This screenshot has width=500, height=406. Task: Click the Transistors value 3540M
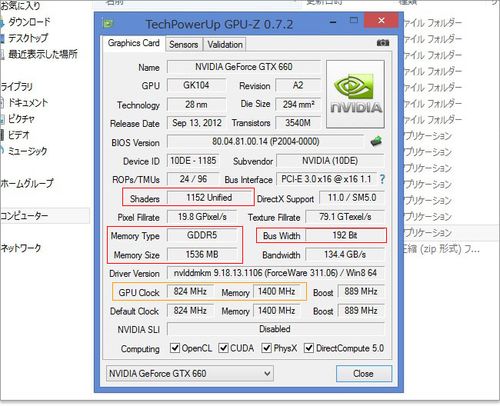(x=298, y=123)
